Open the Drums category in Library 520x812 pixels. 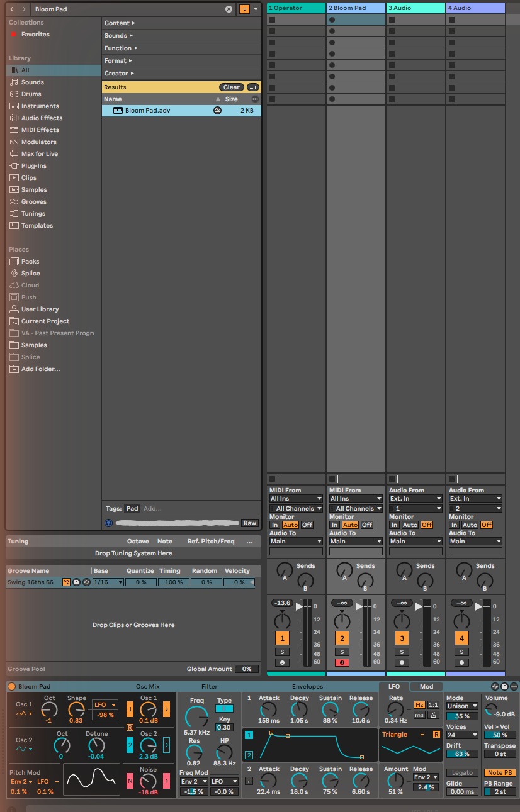click(31, 94)
